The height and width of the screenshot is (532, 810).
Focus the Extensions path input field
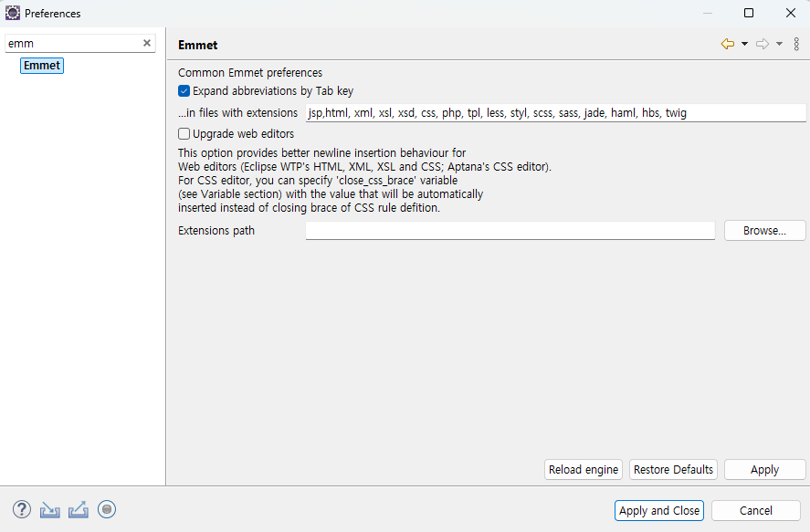pyautogui.click(x=510, y=231)
